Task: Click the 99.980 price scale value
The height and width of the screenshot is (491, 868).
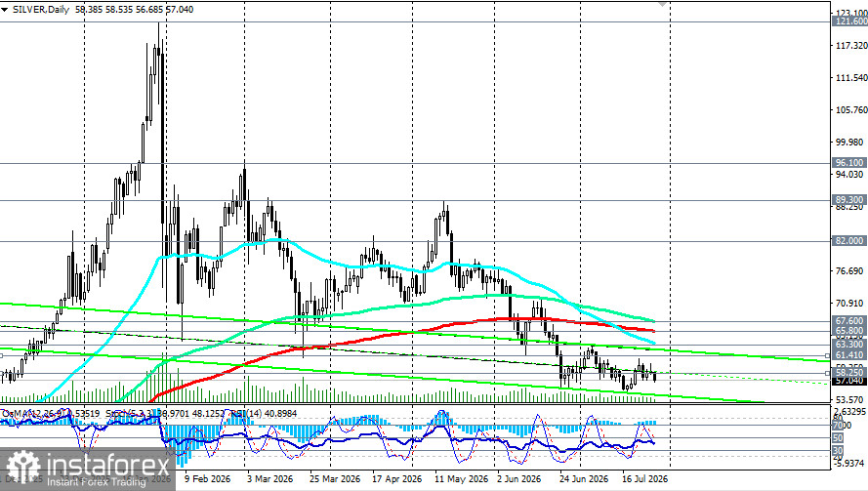Action: [x=849, y=142]
